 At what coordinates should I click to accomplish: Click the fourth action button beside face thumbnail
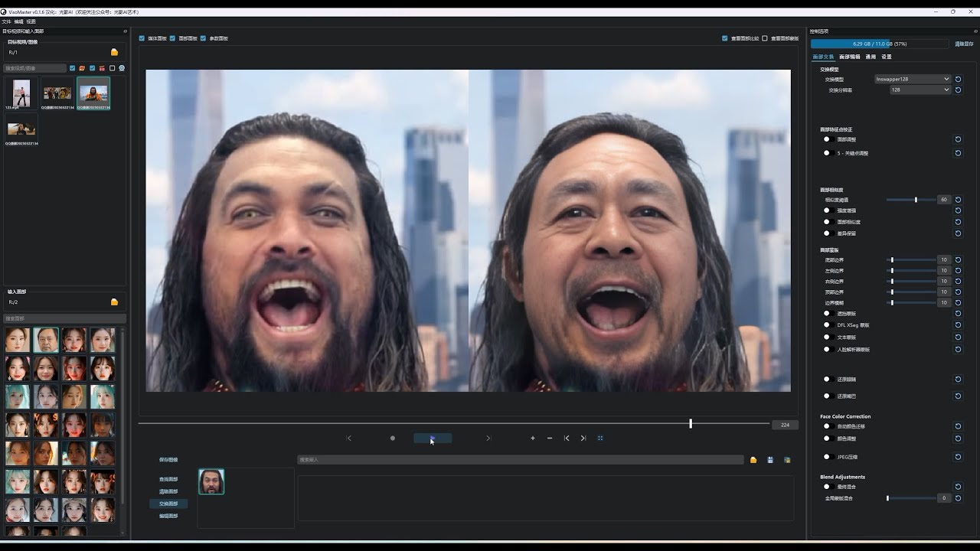168,516
